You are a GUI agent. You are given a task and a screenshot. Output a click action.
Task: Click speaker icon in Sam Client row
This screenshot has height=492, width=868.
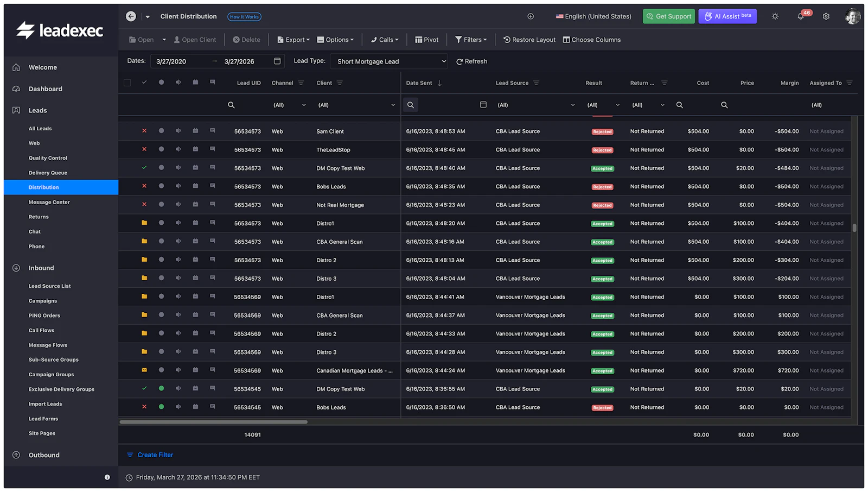click(x=178, y=131)
